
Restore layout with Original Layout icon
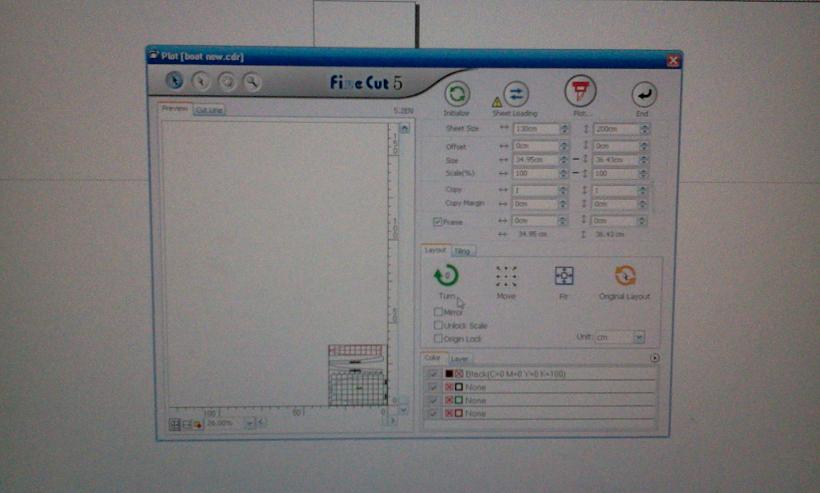625,275
